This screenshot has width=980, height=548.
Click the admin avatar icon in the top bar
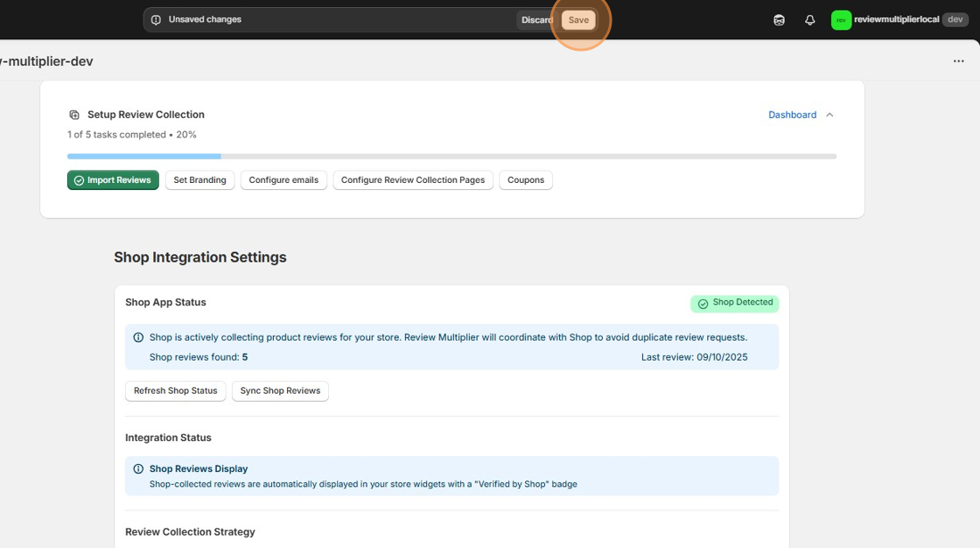[779, 19]
